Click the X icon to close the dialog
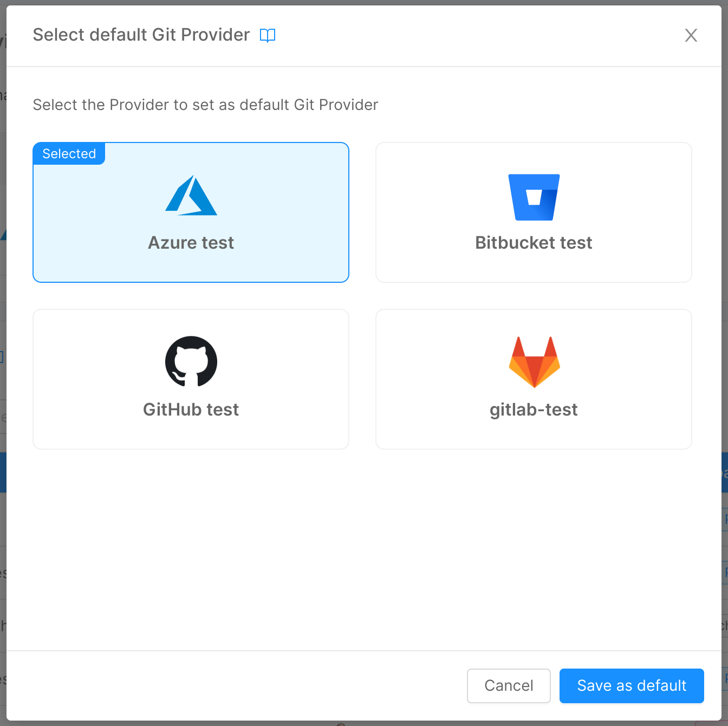728x726 pixels. (x=691, y=35)
